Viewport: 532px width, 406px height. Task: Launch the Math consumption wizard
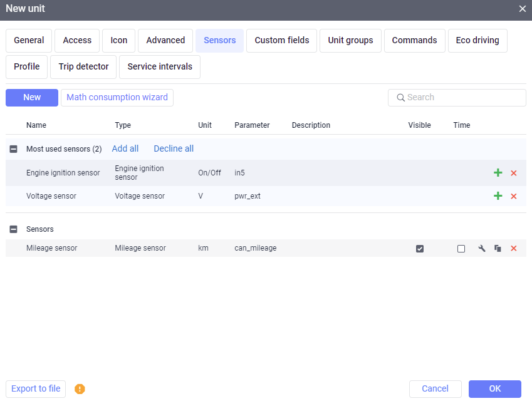click(x=117, y=97)
